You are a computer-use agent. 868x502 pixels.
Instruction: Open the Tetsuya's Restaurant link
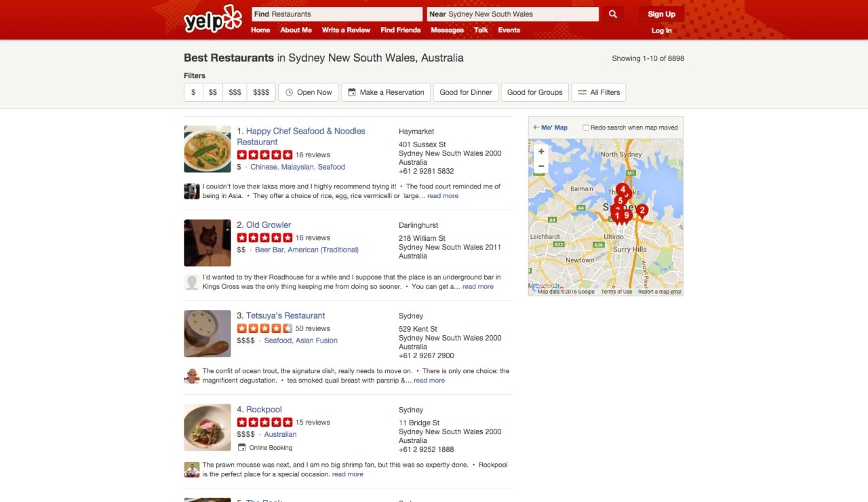click(285, 315)
